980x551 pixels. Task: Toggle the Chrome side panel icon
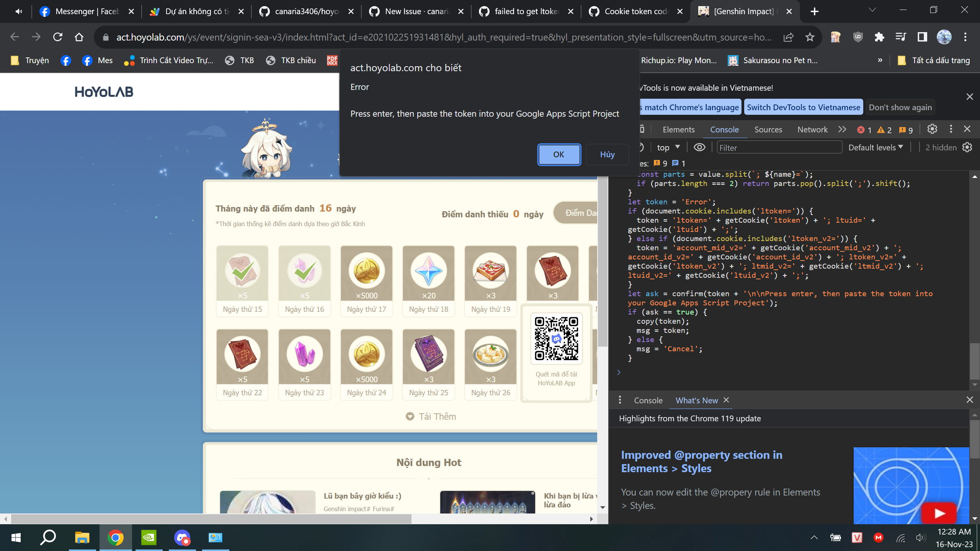[x=922, y=37]
